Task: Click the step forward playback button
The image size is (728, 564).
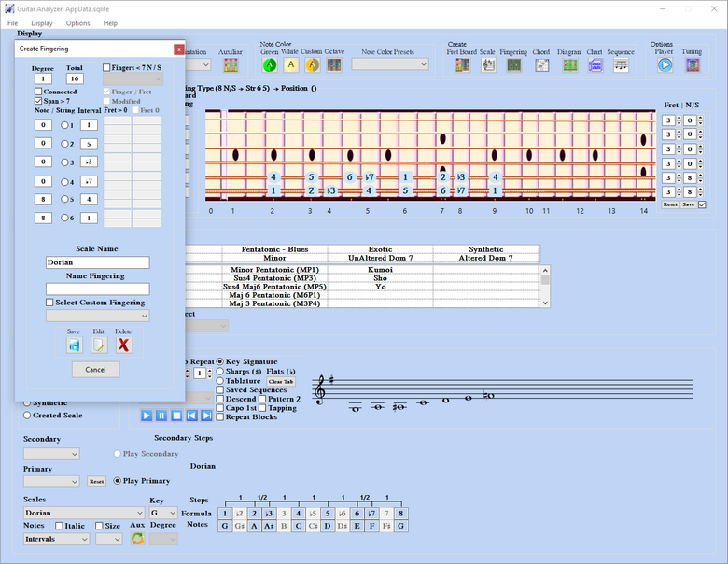Action: pyautogui.click(x=206, y=416)
